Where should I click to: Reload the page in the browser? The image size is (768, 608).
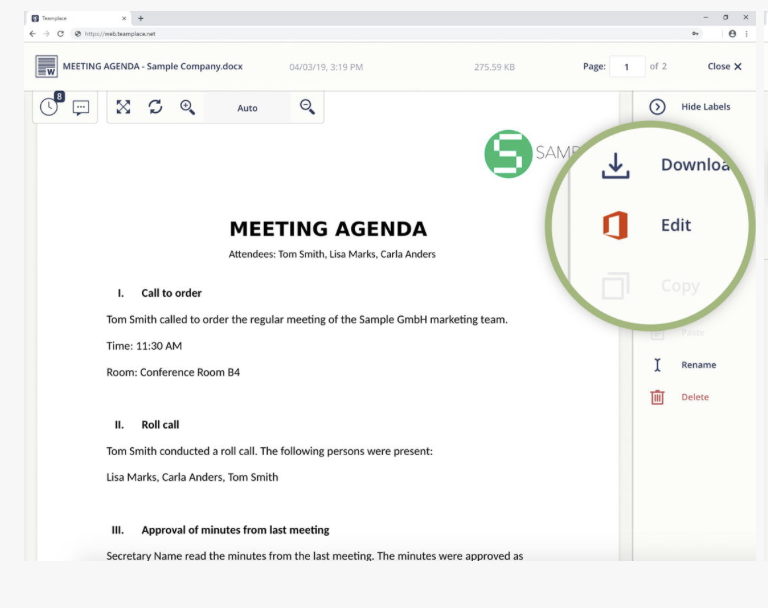coord(60,33)
